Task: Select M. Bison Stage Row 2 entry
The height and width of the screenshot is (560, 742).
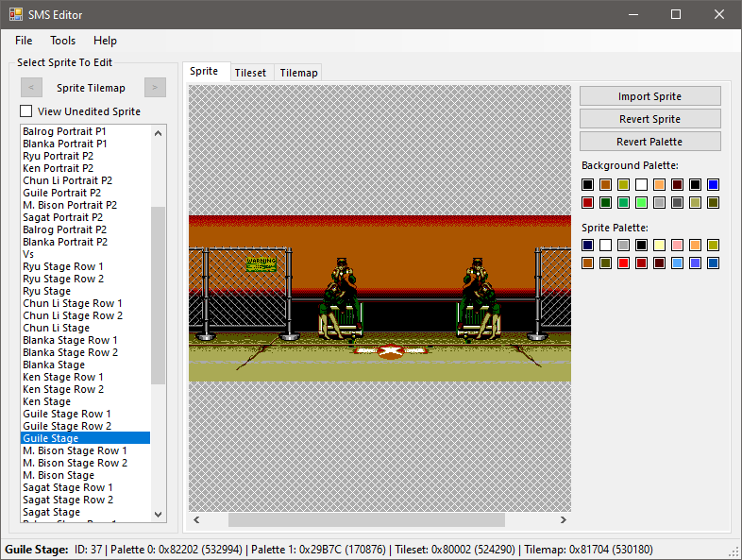Action: click(86, 463)
